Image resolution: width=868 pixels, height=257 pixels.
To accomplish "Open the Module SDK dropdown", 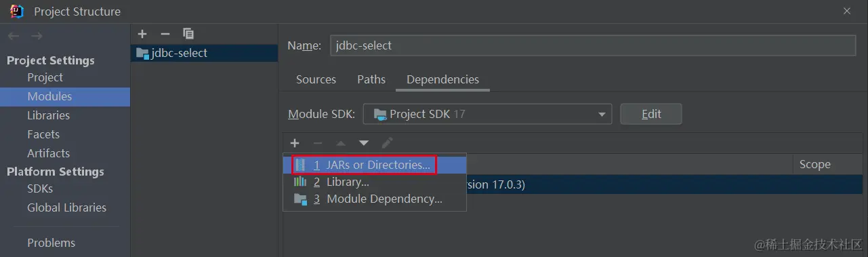I will [x=487, y=114].
